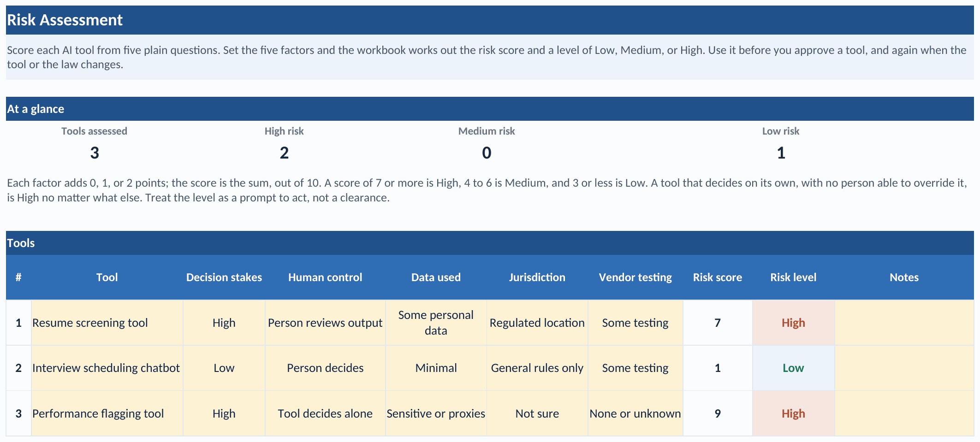The image size is (980, 442).
Task: Click Notes cell for Performance flagging tool
Action: tap(904, 413)
